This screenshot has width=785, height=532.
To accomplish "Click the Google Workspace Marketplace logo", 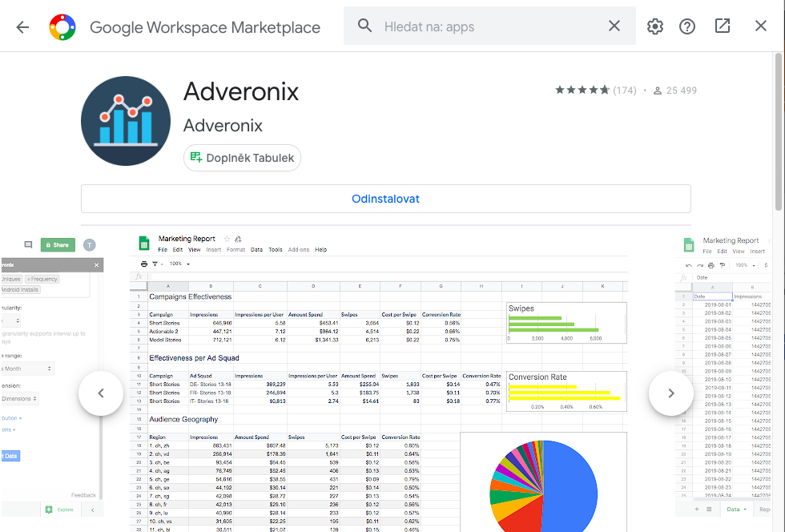I will pyautogui.click(x=62, y=26).
